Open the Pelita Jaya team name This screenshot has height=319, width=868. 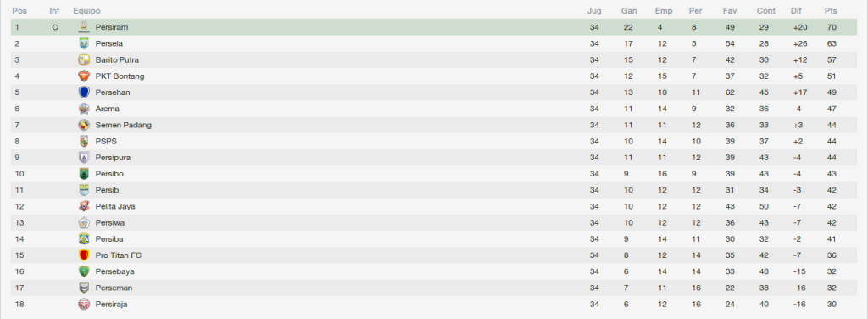click(x=115, y=206)
